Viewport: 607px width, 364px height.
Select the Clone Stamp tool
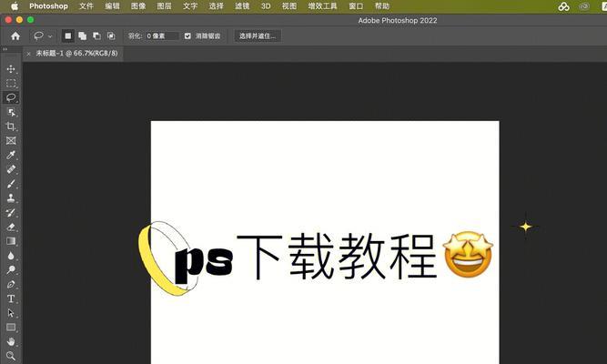pyautogui.click(x=11, y=197)
